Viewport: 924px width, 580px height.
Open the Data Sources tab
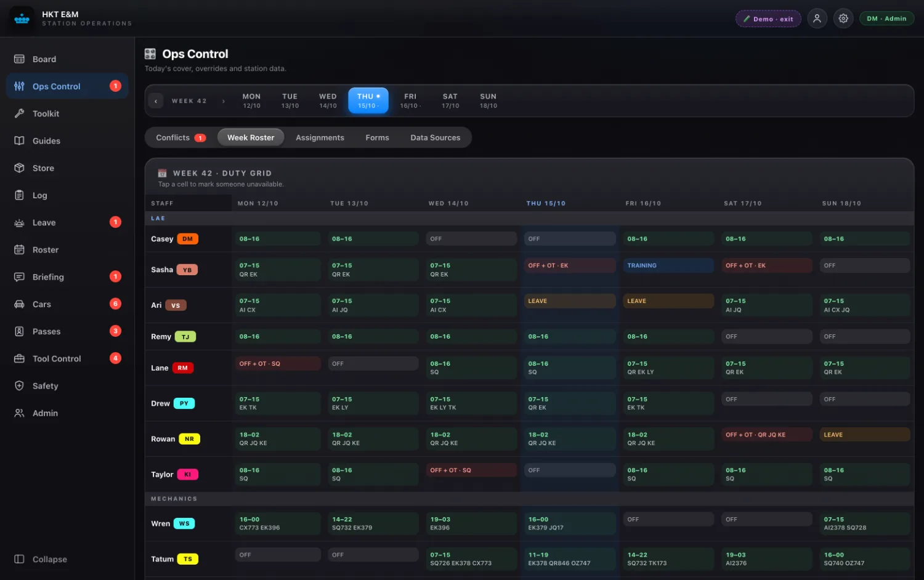436,137
